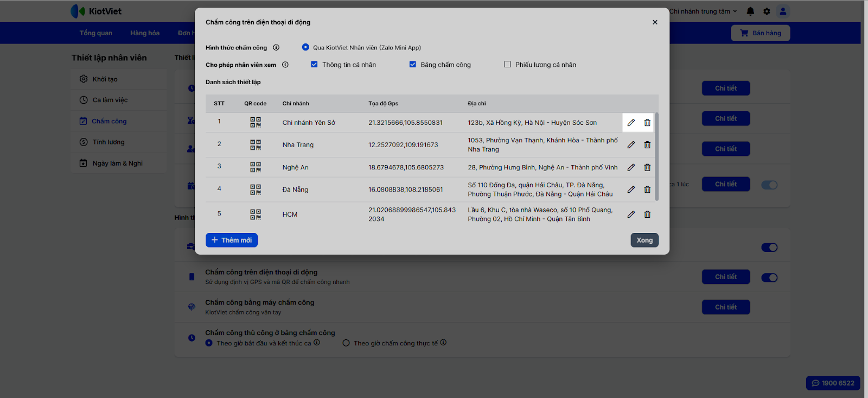The width and height of the screenshot is (868, 398).
Task: Delete the Nha Trang branch row
Action: pos(647,145)
